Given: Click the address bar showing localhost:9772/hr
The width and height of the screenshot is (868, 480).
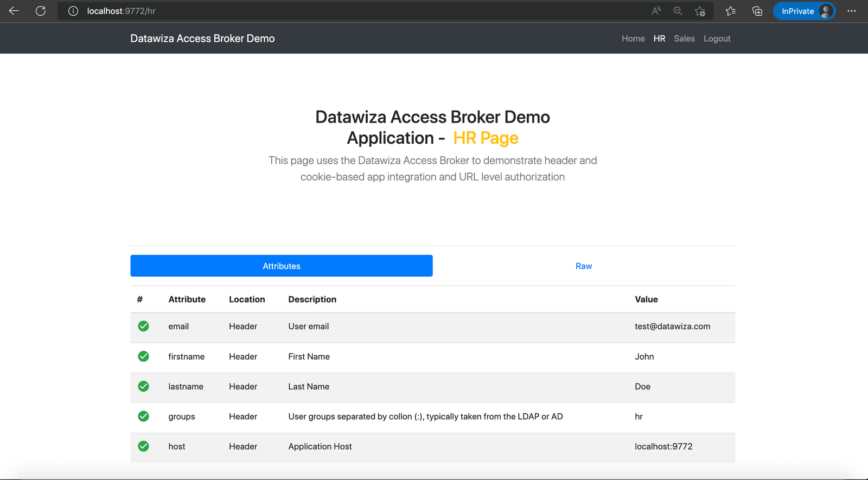Looking at the screenshot, I should tap(353, 11).
